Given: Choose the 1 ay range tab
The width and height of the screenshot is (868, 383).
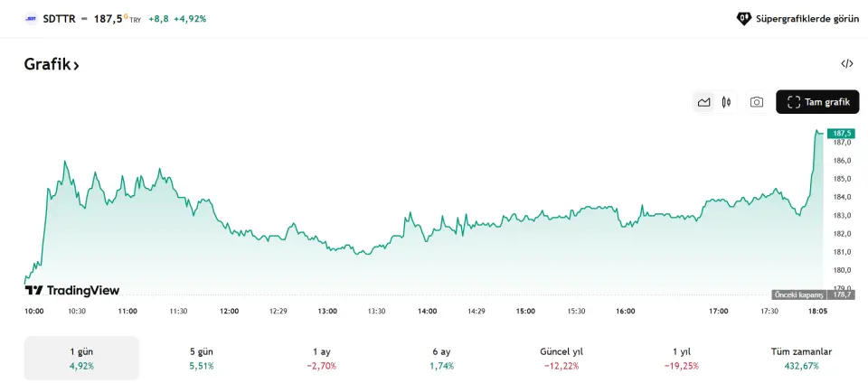Looking at the screenshot, I should [321, 358].
